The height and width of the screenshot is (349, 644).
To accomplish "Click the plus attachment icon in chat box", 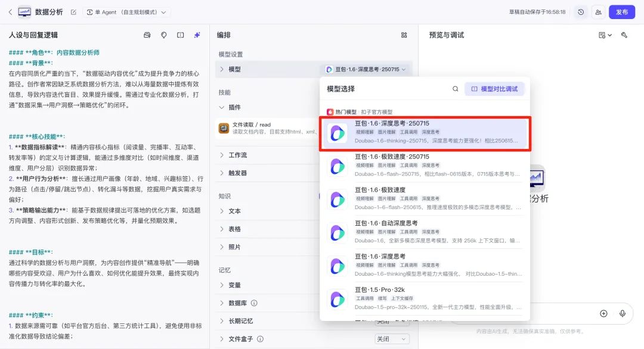I will [603, 314].
